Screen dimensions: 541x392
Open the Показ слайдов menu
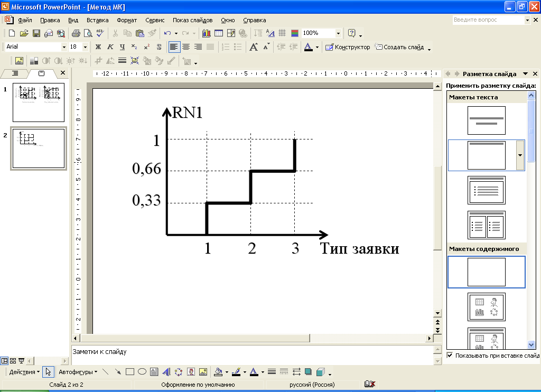coord(192,20)
